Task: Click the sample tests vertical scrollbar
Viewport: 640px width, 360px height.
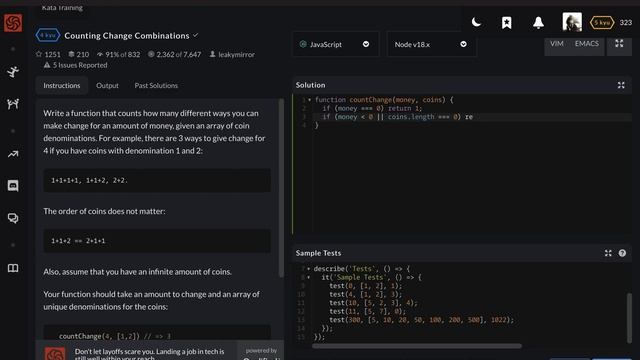Action: coord(629,318)
